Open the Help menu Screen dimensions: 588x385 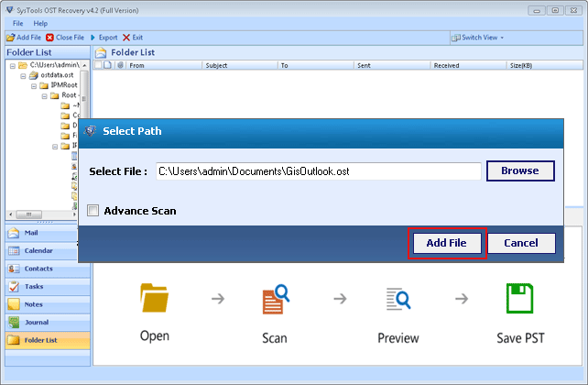point(40,23)
